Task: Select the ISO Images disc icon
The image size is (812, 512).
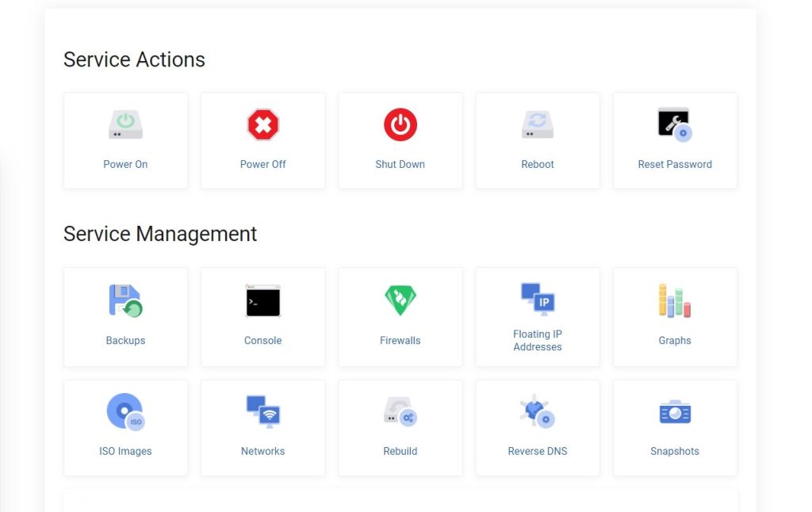Action: click(x=125, y=411)
